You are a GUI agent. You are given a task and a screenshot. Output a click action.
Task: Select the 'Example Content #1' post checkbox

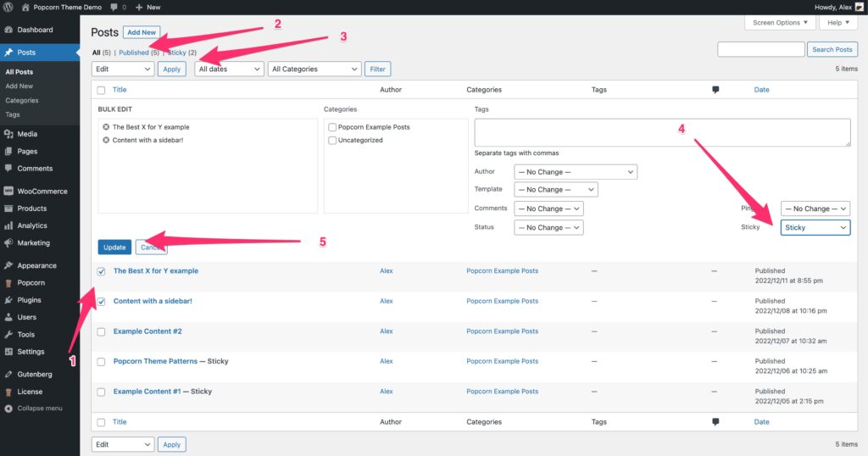[101, 392]
